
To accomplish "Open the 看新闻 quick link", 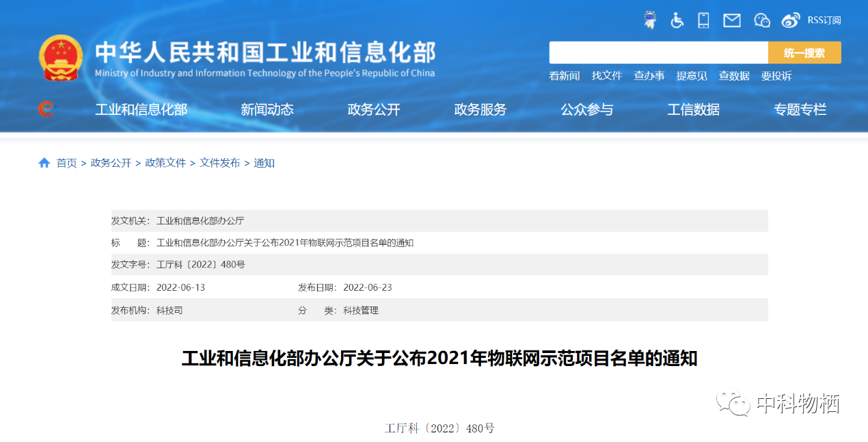I will pos(565,76).
